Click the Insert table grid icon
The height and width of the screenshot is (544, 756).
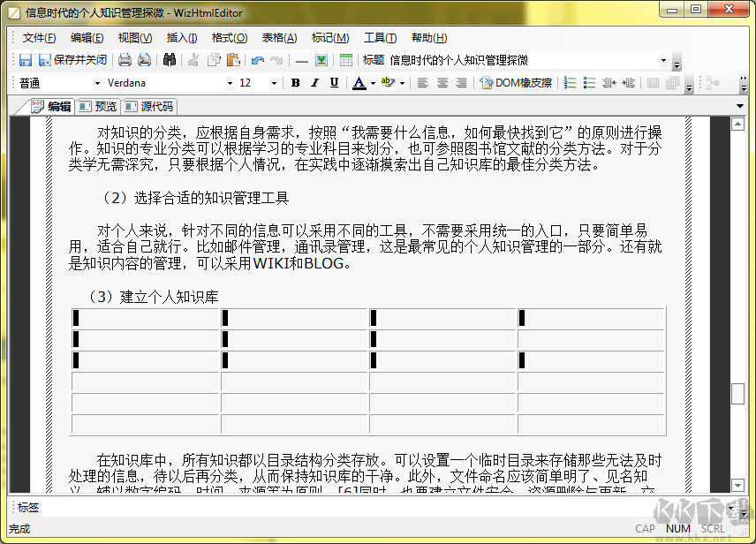(345, 60)
